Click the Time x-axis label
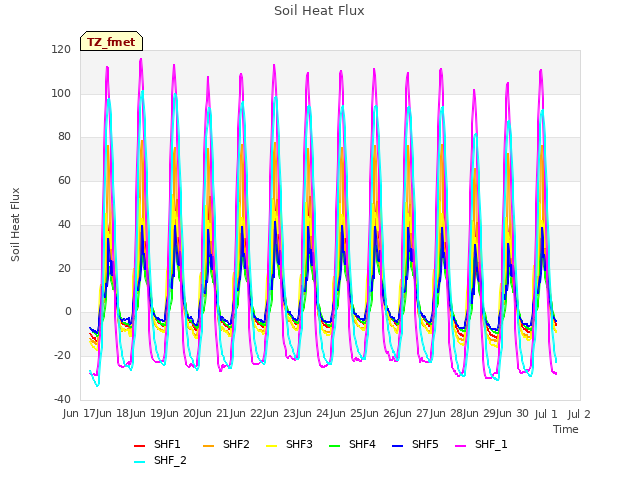Image resolution: width=640 pixels, height=480 pixels. [566, 429]
